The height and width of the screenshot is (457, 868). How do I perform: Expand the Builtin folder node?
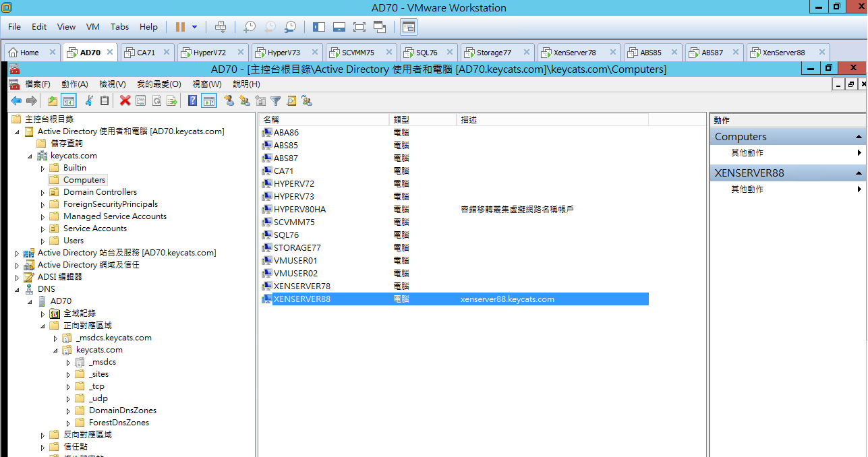point(42,168)
